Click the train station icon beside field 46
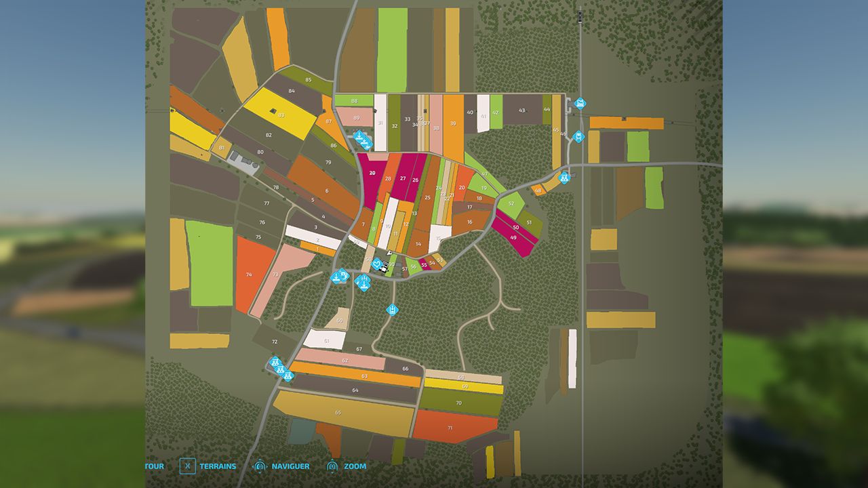868x488 pixels. [578, 136]
